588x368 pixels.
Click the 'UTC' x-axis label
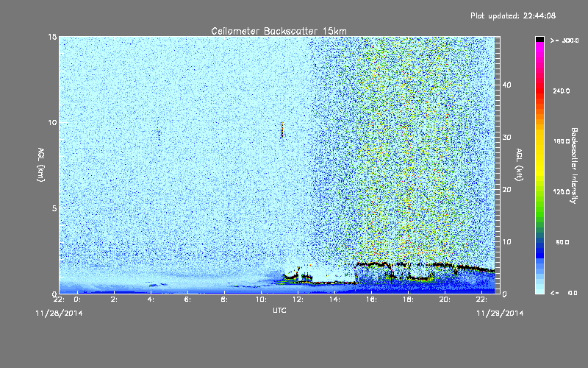[x=279, y=310]
